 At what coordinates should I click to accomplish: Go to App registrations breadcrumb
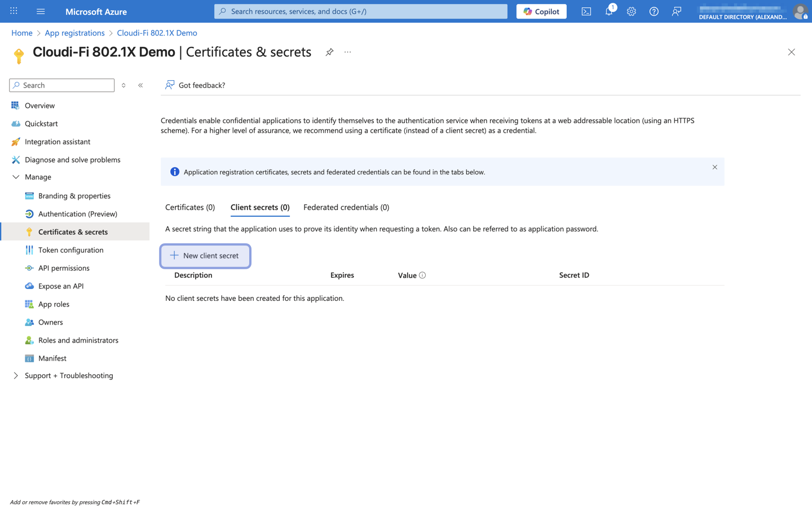click(x=74, y=33)
